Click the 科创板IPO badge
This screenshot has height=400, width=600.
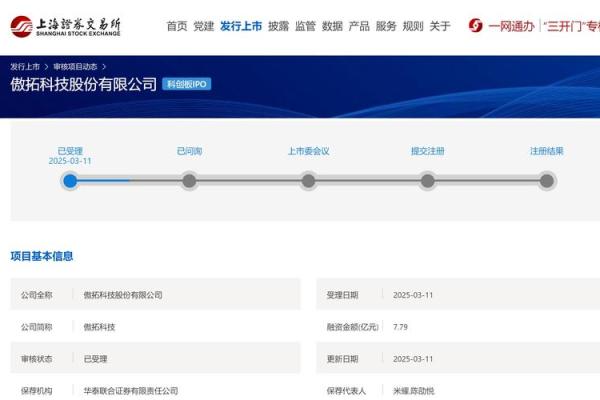[187, 84]
